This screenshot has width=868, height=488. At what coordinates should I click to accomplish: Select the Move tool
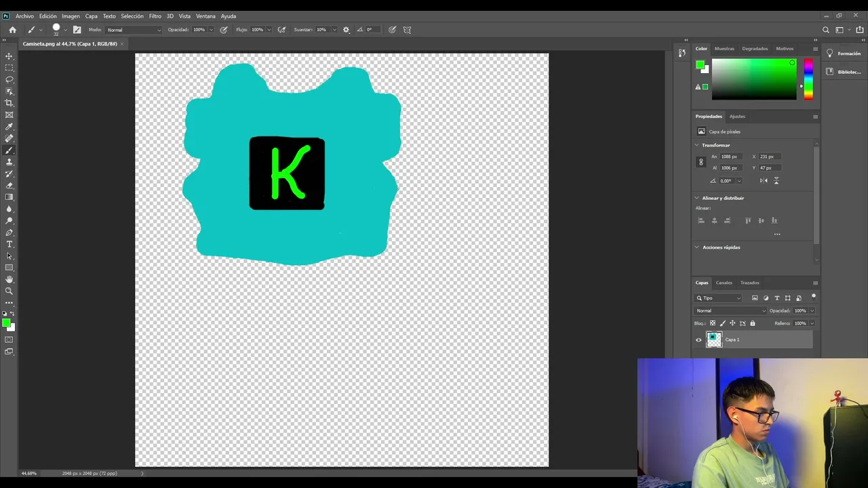coord(9,56)
